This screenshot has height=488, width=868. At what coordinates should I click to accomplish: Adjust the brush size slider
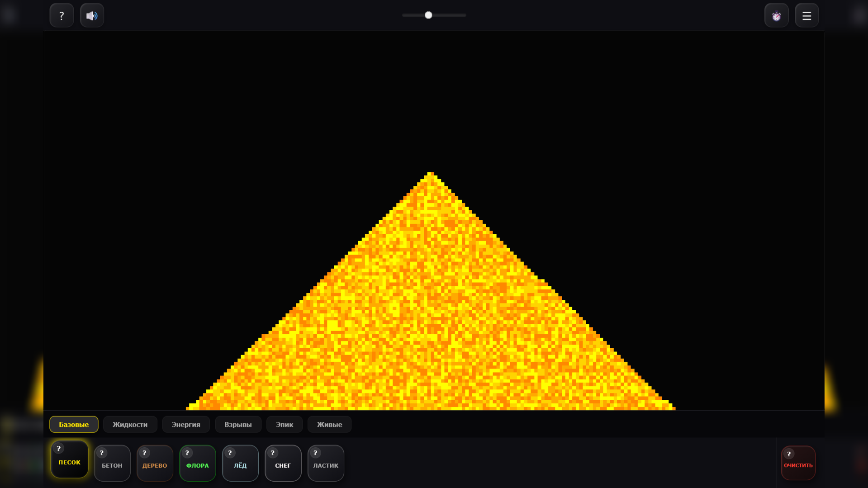428,15
